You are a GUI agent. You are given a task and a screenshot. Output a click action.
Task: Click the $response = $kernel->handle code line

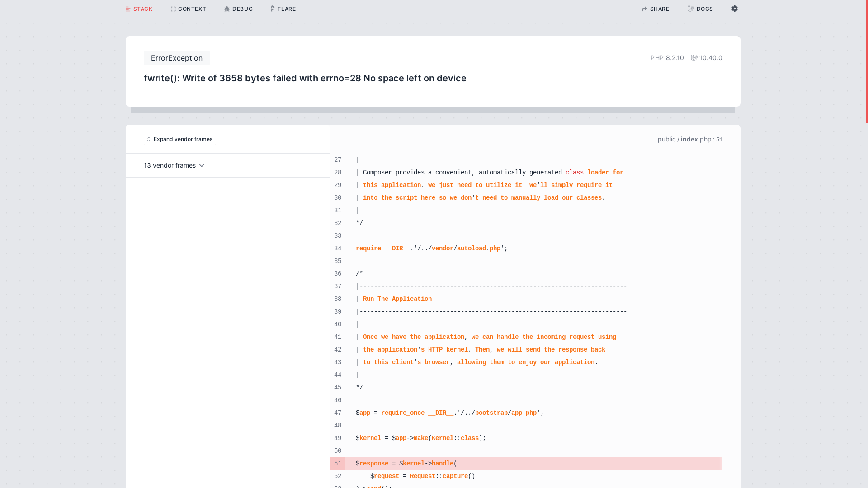tap(406, 464)
